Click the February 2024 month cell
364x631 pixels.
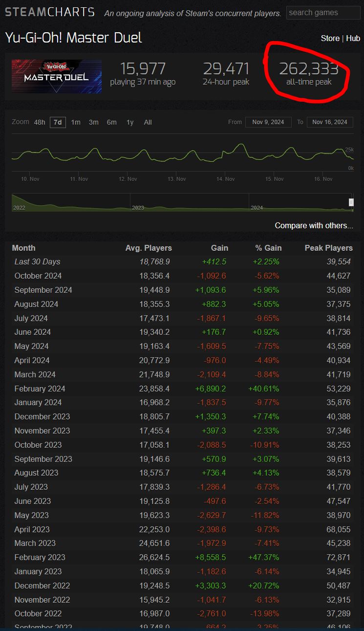(x=40, y=389)
